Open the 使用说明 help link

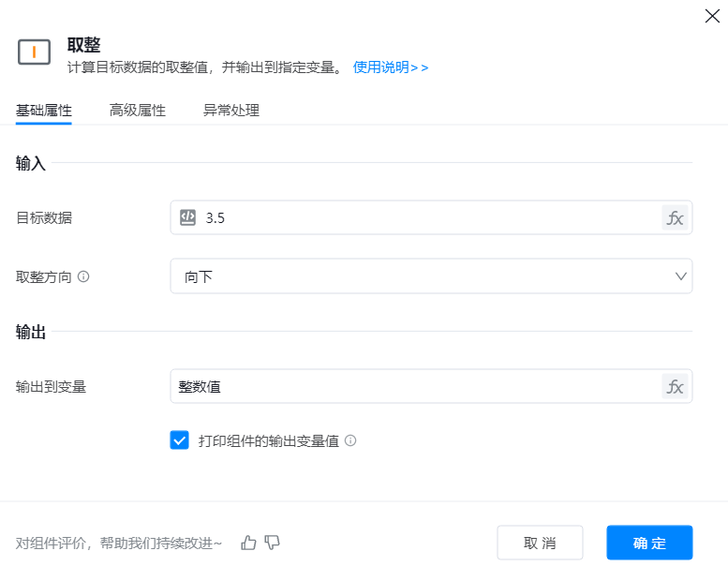[x=390, y=67]
